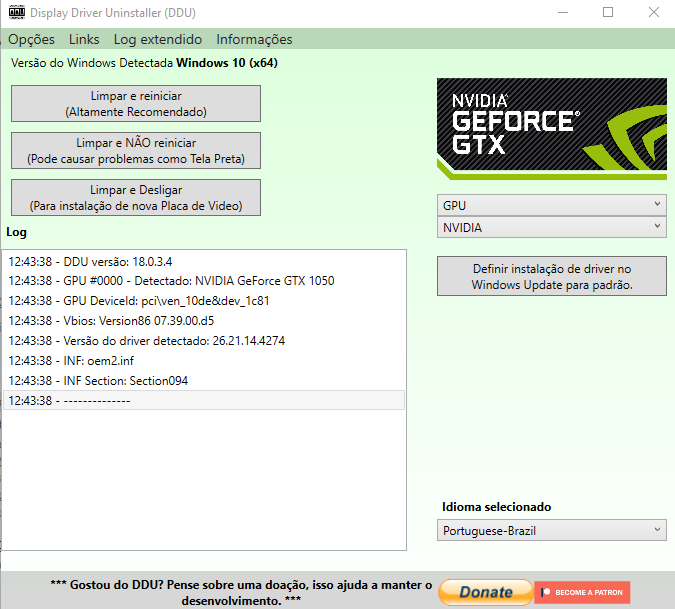Click the NVIDIA GeForce GTX logo image
This screenshot has width=675, height=609.
click(551, 129)
